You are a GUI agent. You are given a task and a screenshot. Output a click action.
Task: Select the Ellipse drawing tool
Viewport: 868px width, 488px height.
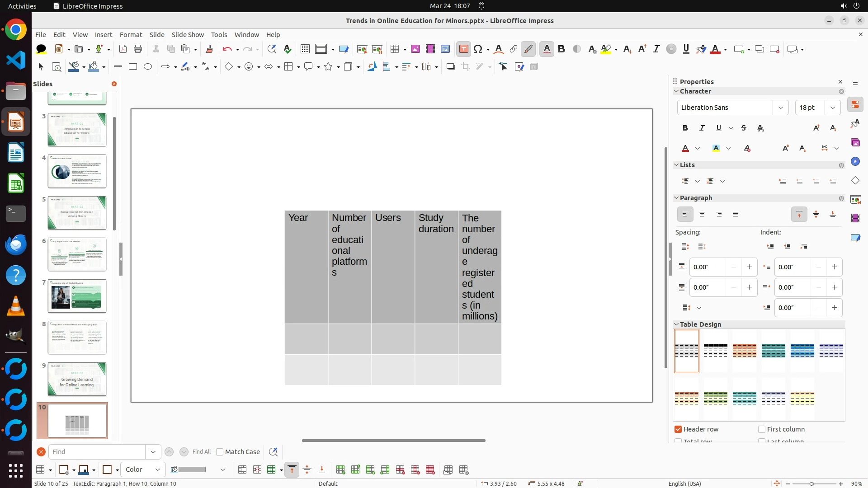(x=148, y=67)
